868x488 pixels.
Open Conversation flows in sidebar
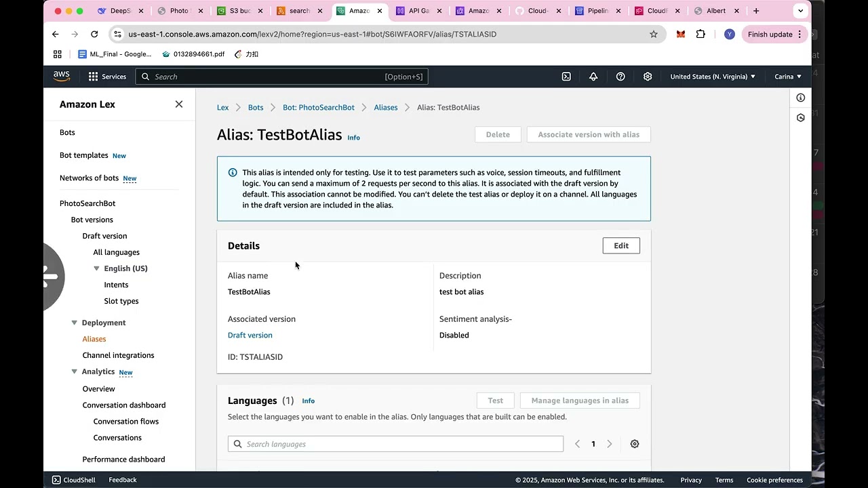(126, 422)
